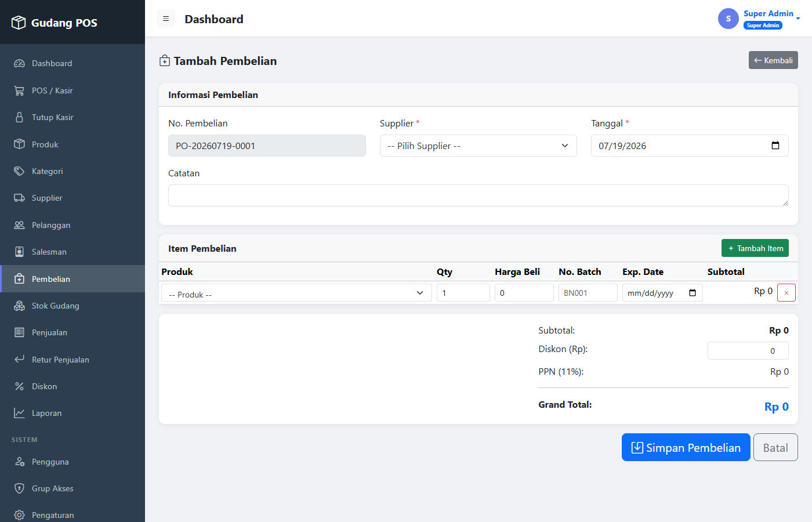Click the POS / Kasir cart icon
Viewport: 812px width, 522px height.
point(19,90)
